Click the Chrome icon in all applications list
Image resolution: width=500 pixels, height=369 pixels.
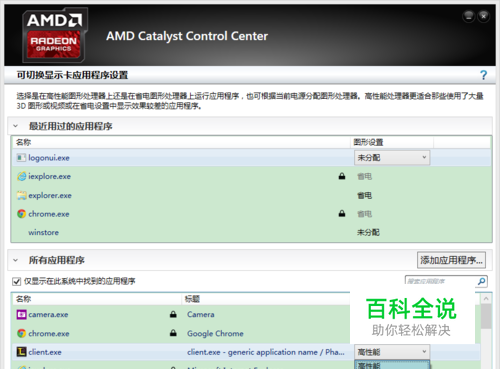(x=21, y=333)
